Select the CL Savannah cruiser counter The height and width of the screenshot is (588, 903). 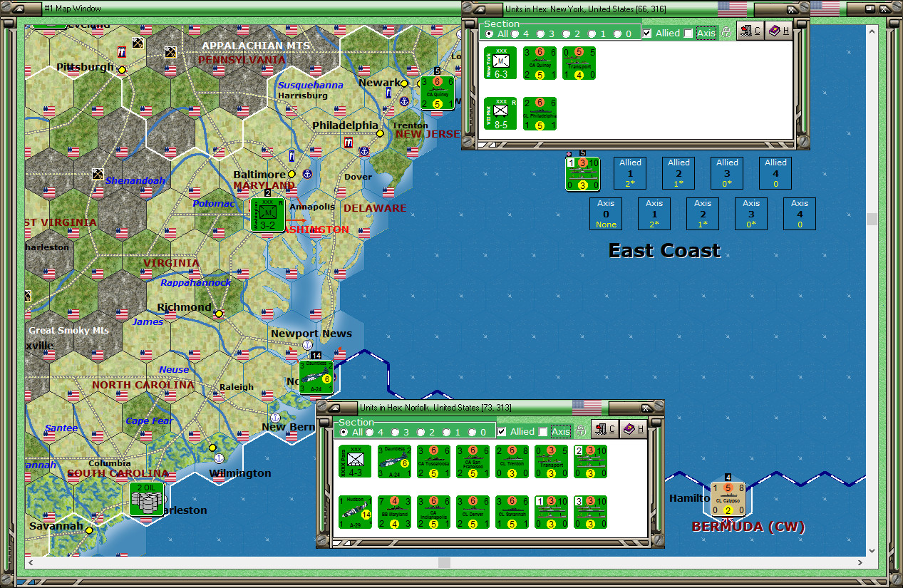[512, 512]
